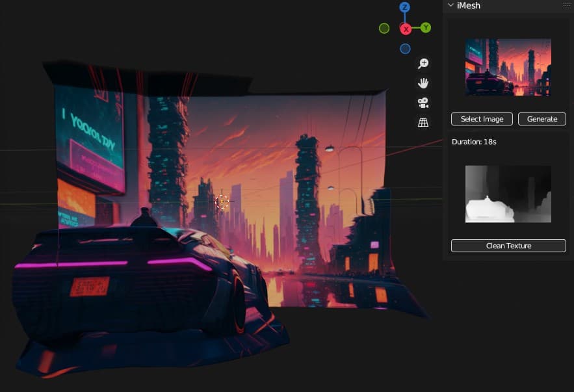Click the 3D cursor in the viewport
The height and width of the screenshot is (392, 574).
222,202
